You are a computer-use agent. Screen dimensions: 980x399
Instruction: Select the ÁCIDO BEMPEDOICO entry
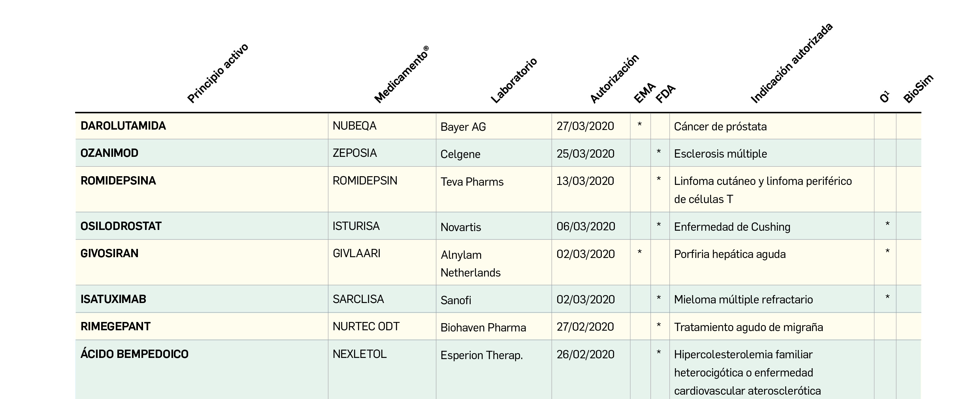click(x=134, y=354)
